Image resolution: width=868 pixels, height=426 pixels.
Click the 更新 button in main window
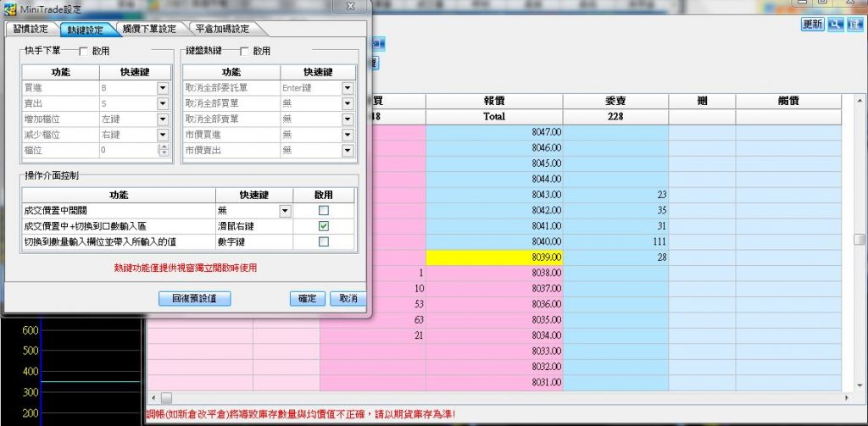[x=813, y=25]
